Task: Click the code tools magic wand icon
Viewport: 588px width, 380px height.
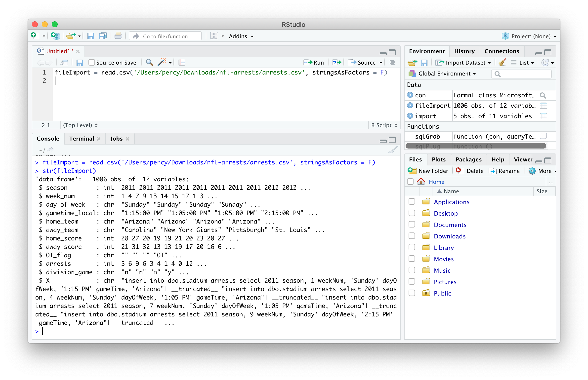Action: [162, 62]
